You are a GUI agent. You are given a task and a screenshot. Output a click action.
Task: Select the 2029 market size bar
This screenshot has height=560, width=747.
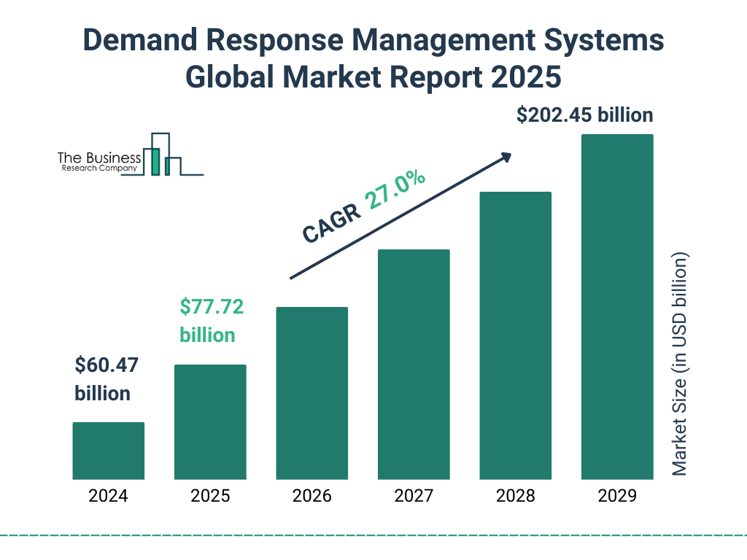pyautogui.click(x=617, y=306)
